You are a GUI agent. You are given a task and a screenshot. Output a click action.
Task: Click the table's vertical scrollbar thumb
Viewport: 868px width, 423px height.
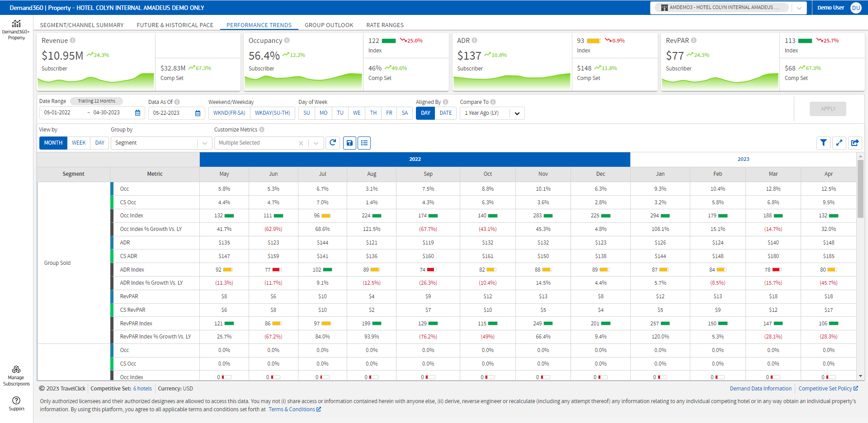pos(860,189)
